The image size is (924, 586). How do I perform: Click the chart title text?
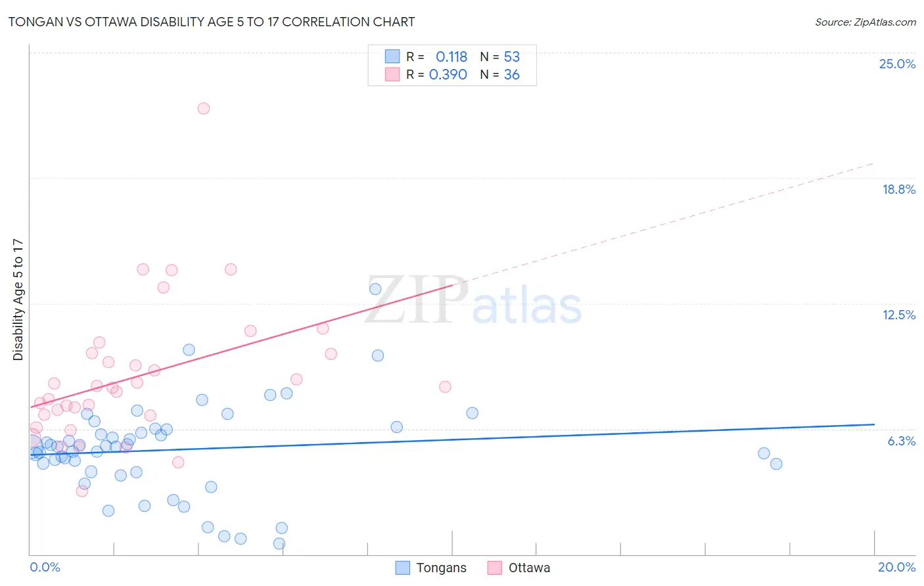tap(212, 22)
